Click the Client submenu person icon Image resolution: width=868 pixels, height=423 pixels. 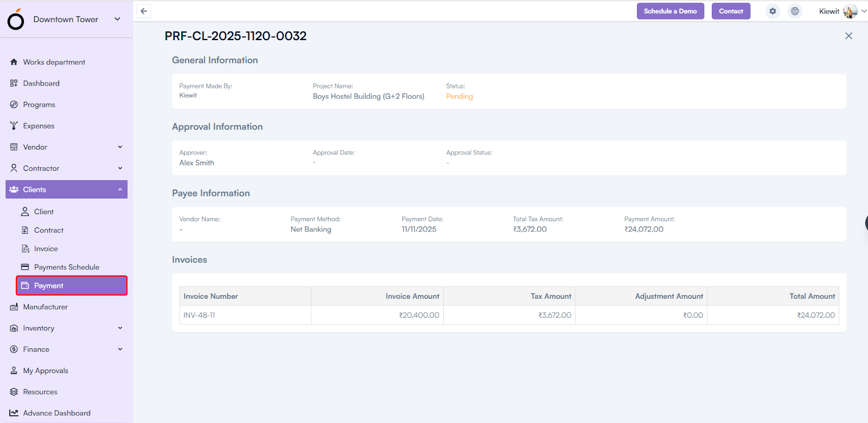tap(25, 211)
